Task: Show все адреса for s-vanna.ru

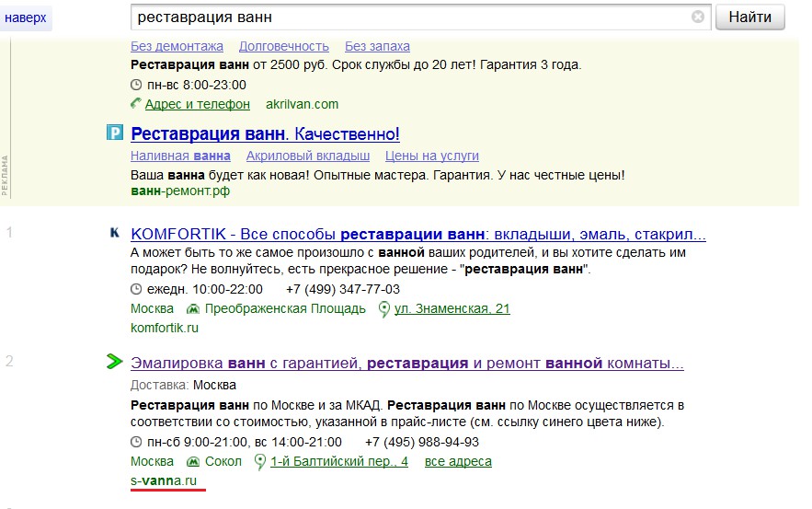Action: coord(458,461)
